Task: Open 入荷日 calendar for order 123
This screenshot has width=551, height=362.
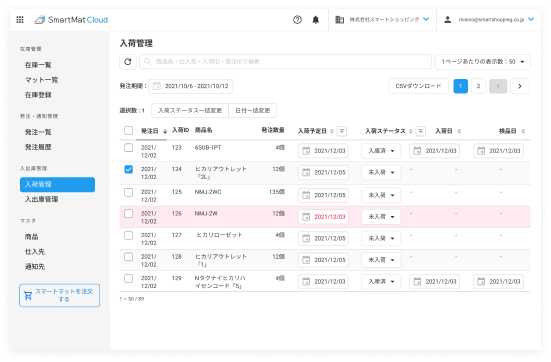Action: point(417,151)
